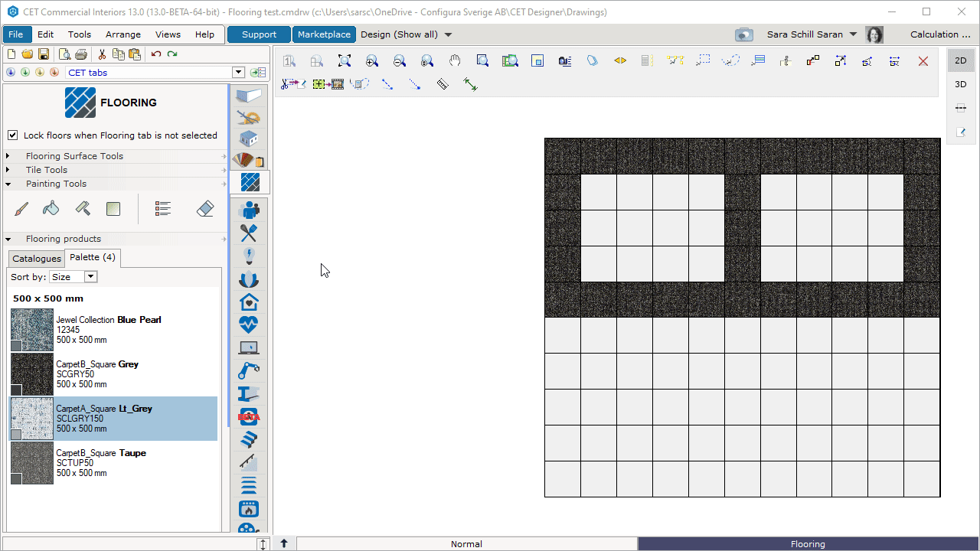Toggle the 3D view button
This screenshot has width=980, height=551.
(961, 84)
